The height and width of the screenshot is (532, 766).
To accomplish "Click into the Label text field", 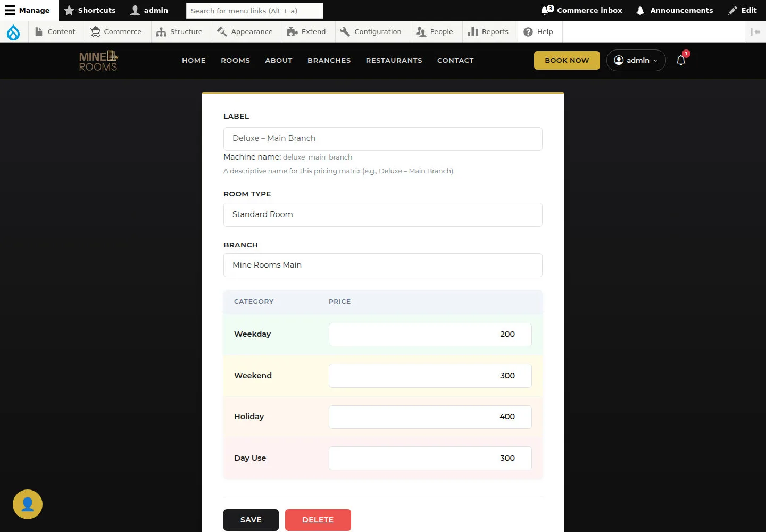I will click(x=383, y=139).
